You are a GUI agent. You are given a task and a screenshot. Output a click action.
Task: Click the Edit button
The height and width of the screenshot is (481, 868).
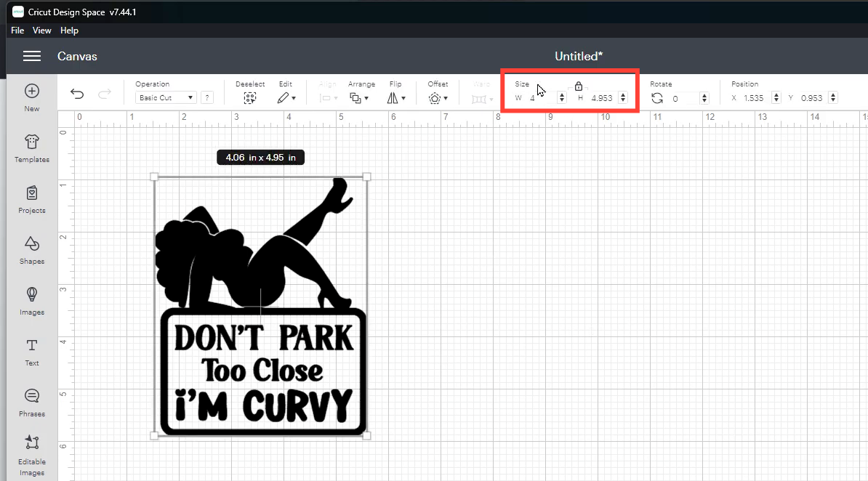pos(286,98)
